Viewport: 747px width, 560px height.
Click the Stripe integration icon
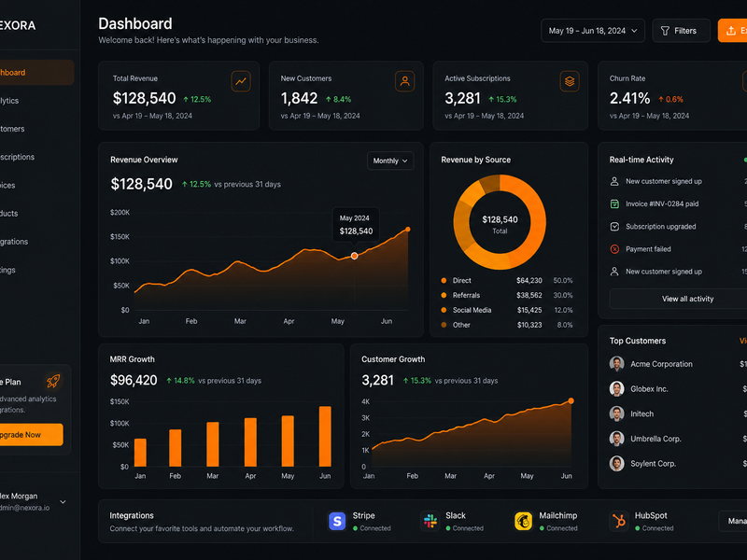[337, 521]
